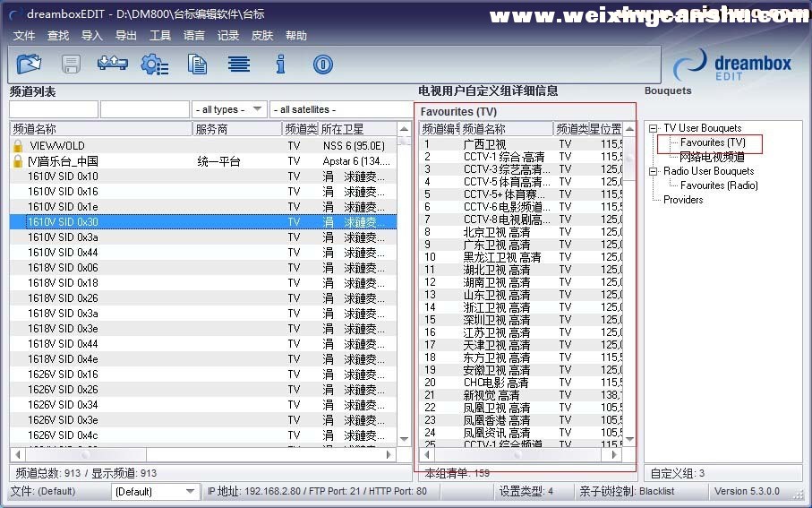
Task: Open the 导出 menu
Action: [126, 36]
